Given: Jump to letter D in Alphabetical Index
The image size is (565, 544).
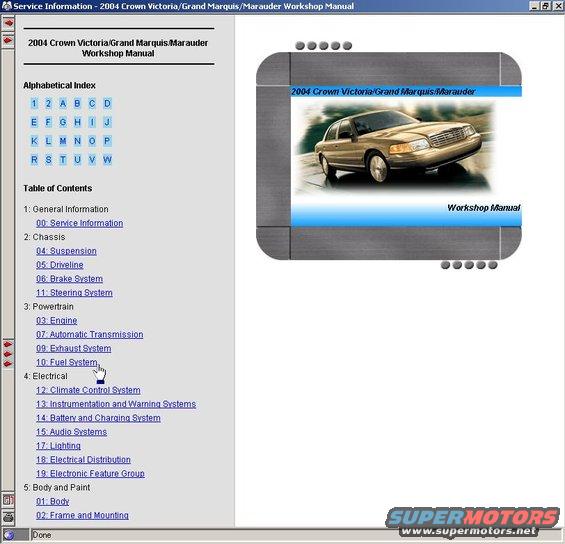Looking at the screenshot, I should click(107, 104).
